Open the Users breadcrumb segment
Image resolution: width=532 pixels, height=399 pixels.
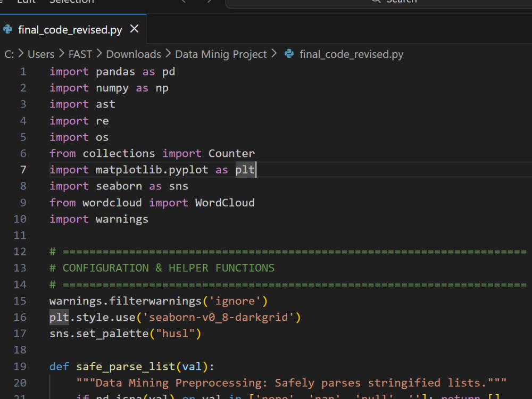pyautogui.click(x=41, y=54)
